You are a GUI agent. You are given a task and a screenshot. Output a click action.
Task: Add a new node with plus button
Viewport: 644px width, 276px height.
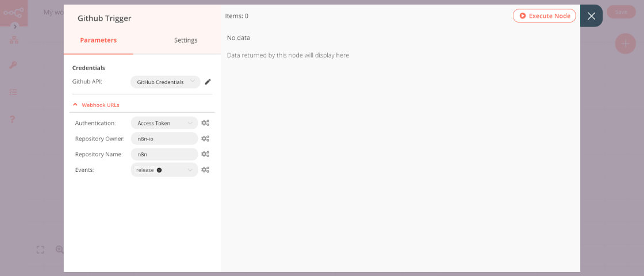pos(625,44)
